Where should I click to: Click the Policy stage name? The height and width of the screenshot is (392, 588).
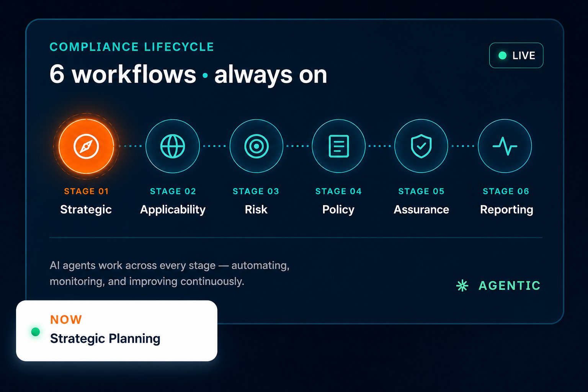(x=338, y=210)
